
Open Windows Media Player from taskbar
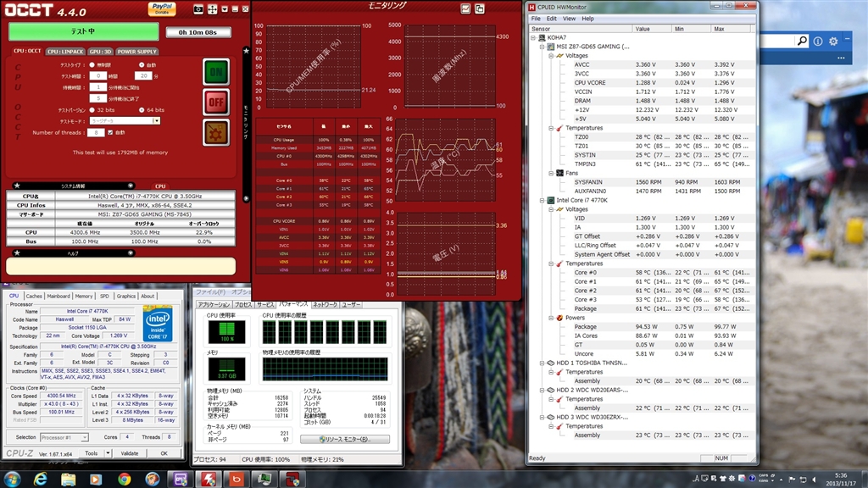point(96,480)
